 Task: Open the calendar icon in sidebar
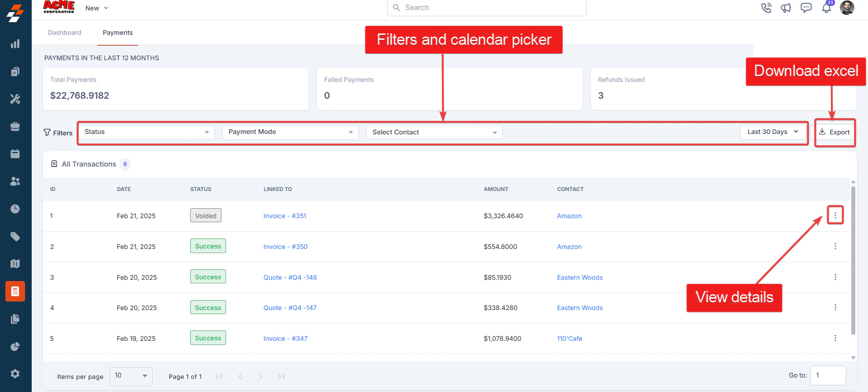click(15, 154)
